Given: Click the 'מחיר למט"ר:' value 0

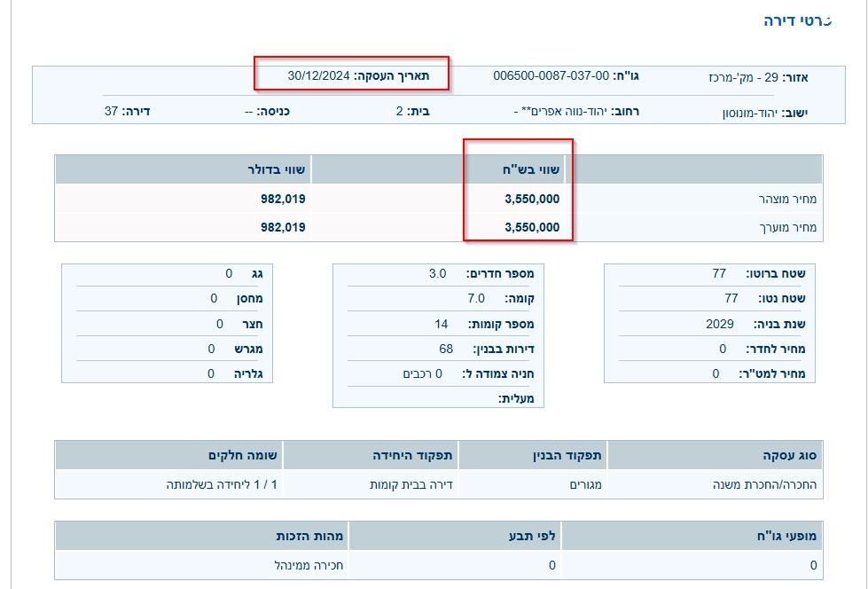Looking at the screenshot, I should tap(716, 373).
